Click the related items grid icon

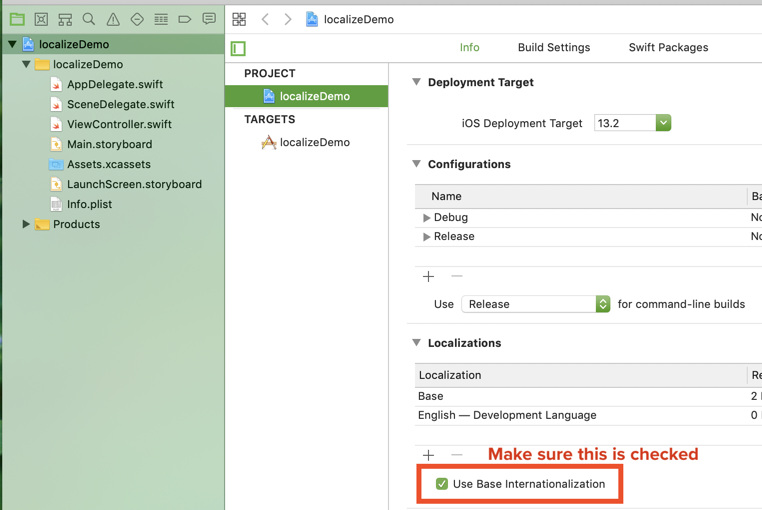coord(239,19)
